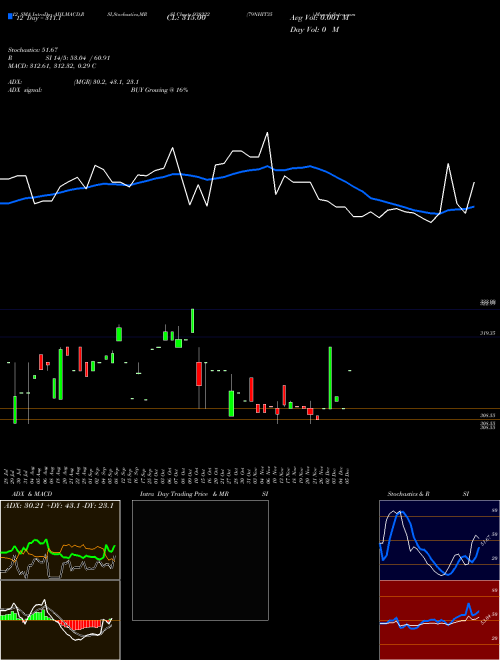Click the 'BUY Growing @ 16%' signal text
Image resolution: width=500 pixels, height=660 pixels.
159,90
